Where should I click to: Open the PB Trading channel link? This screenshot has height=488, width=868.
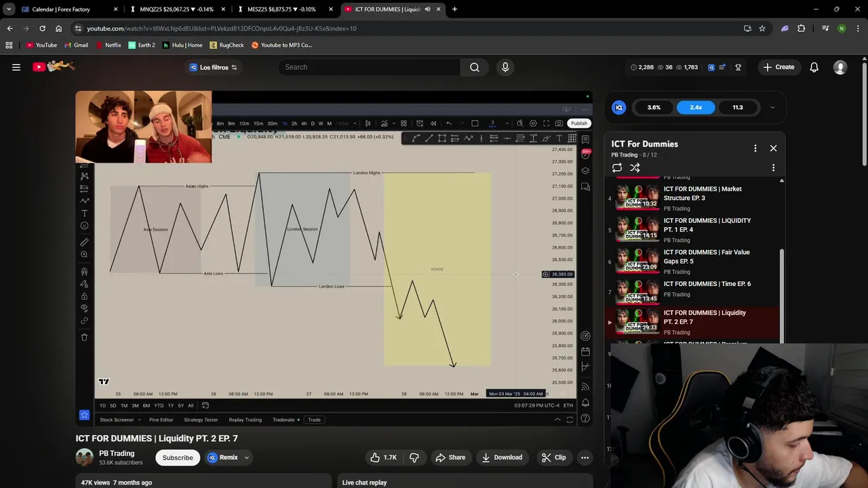click(x=117, y=453)
